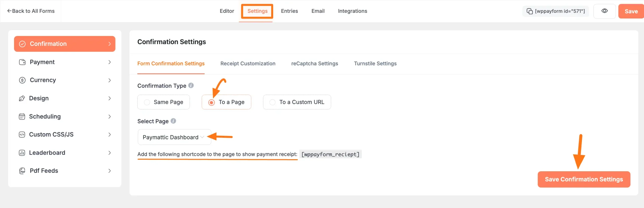Click the Payment wallet icon in sidebar
The image size is (644, 208).
[22, 62]
